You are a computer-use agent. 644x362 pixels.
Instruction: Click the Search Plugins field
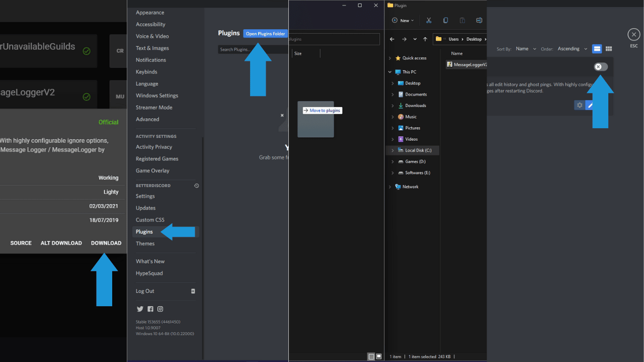[x=253, y=49]
